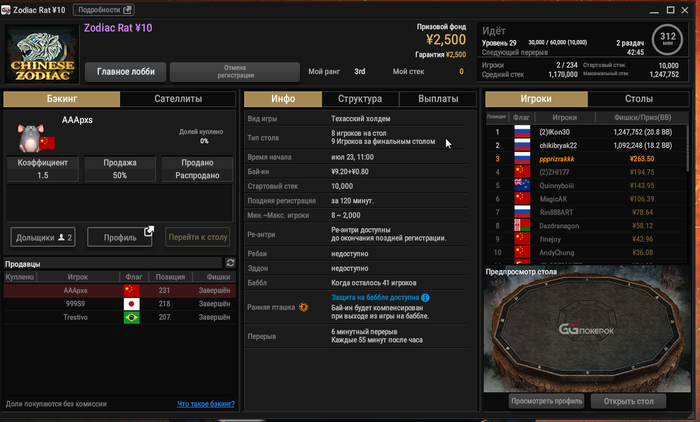The width and height of the screenshot is (700, 422).
Task: Click the players list scrollbar
Action: pyautogui.click(x=688, y=147)
